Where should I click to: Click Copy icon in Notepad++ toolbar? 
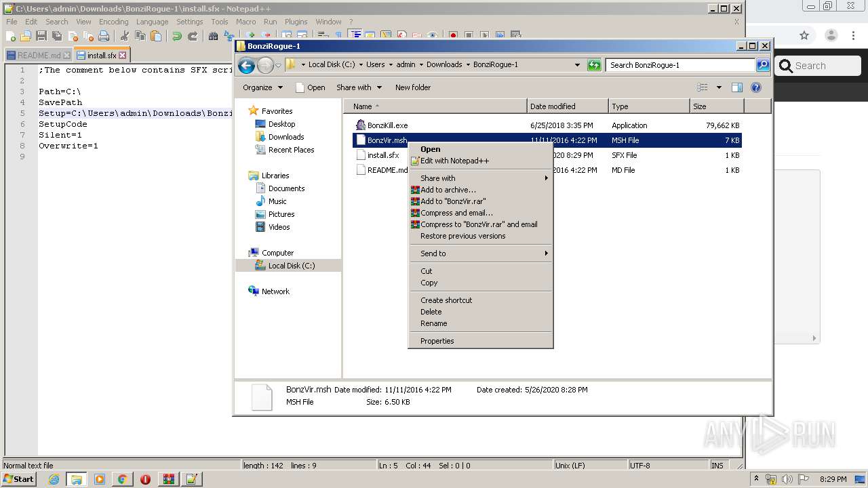[140, 36]
